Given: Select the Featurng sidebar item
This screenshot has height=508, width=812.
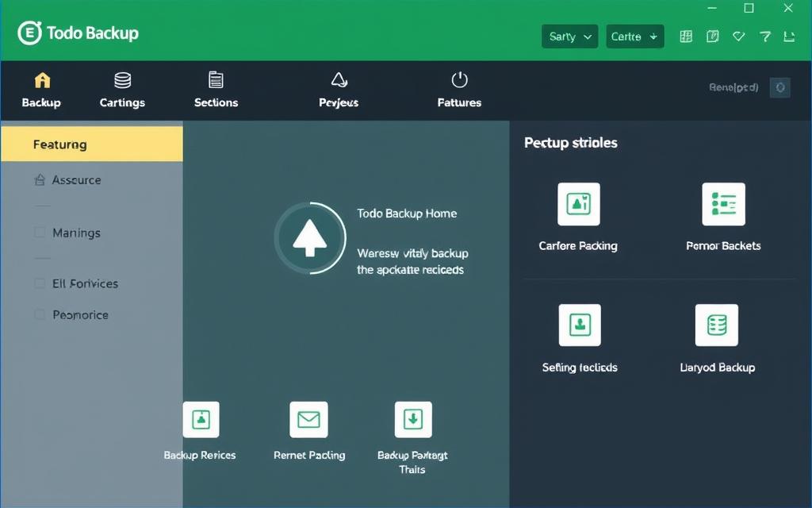Looking at the screenshot, I should click(x=92, y=144).
